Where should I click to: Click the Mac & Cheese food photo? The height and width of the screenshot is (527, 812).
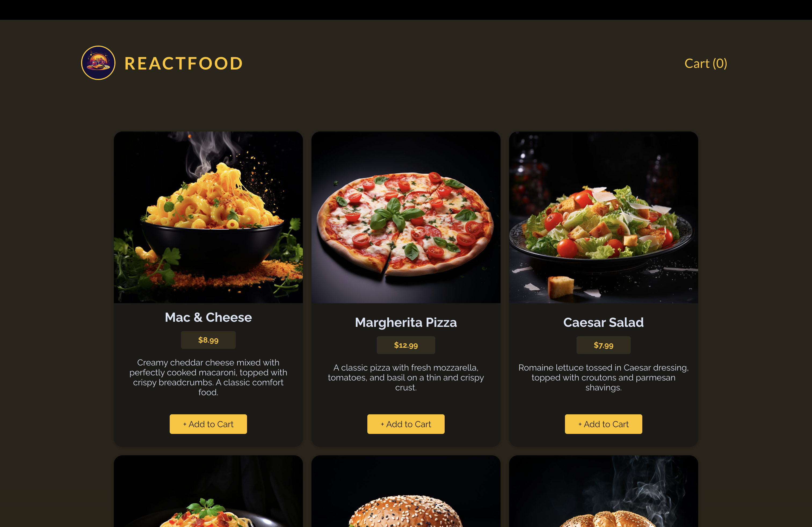tap(208, 217)
